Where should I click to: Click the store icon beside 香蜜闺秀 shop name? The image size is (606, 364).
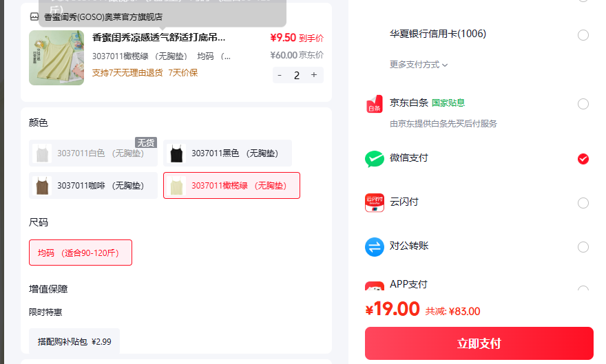(x=34, y=17)
